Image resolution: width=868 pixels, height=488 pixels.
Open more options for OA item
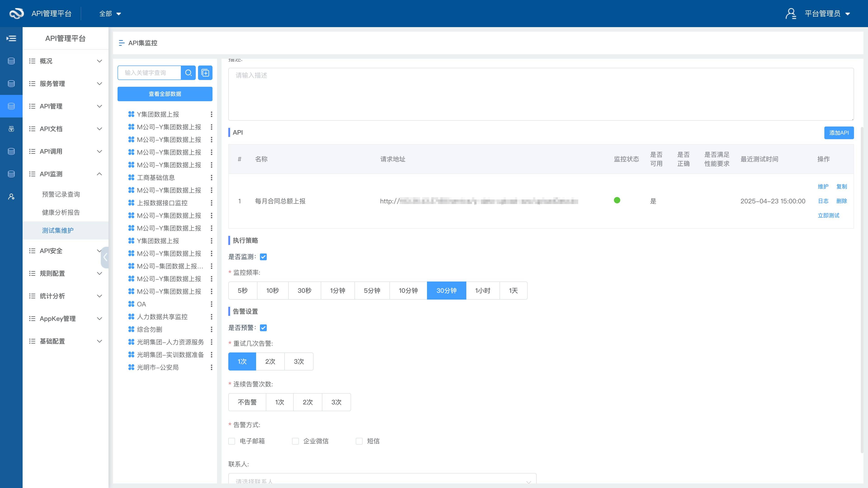coord(211,304)
